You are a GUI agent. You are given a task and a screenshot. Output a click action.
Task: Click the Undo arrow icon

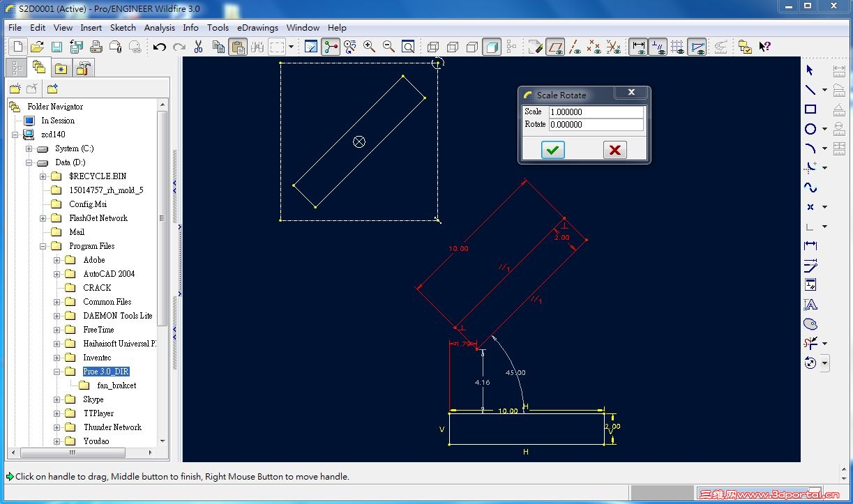click(x=160, y=47)
